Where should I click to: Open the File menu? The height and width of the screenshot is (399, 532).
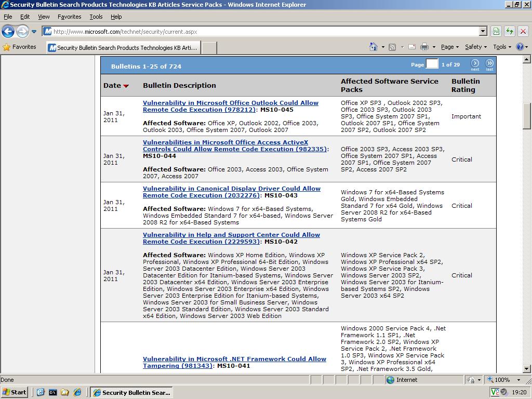[x=8, y=17]
